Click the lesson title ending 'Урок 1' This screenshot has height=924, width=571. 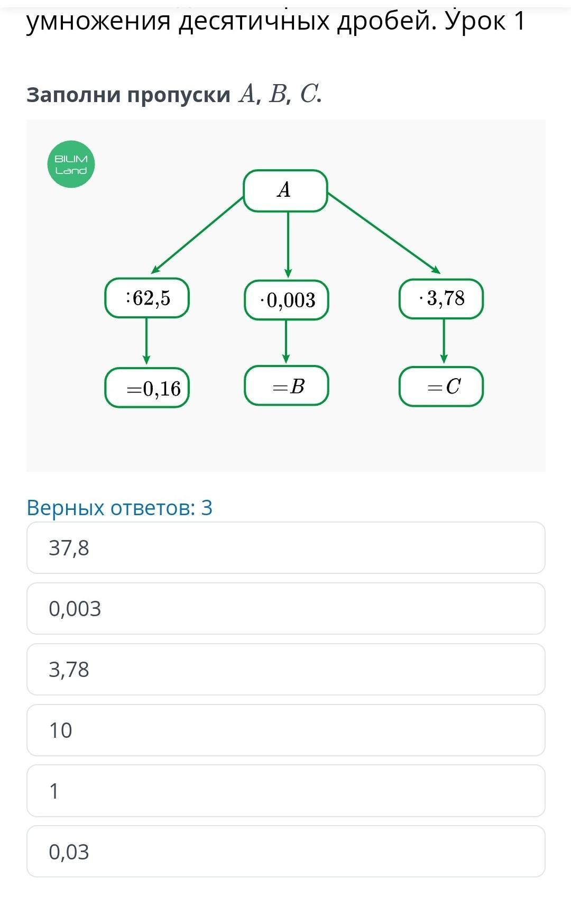tap(275, 21)
